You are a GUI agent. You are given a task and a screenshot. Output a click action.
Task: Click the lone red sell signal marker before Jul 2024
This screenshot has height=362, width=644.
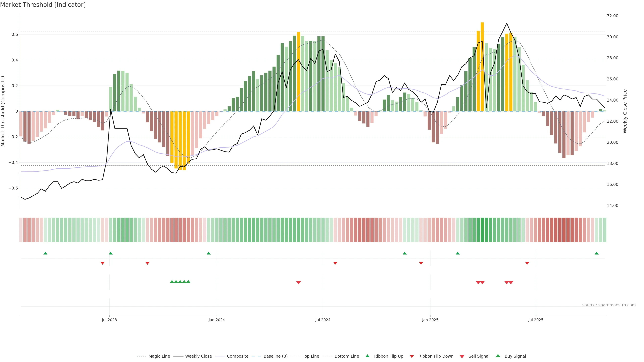[298, 283]
